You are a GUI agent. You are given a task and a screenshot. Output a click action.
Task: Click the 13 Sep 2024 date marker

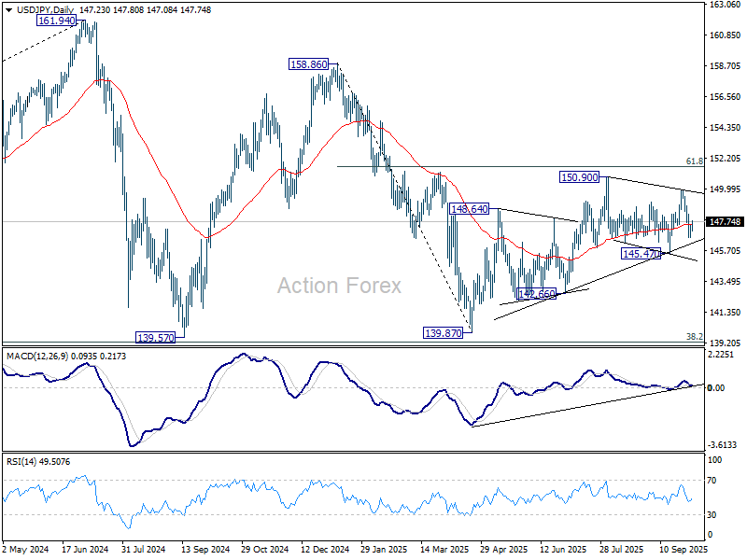[205, 549]
